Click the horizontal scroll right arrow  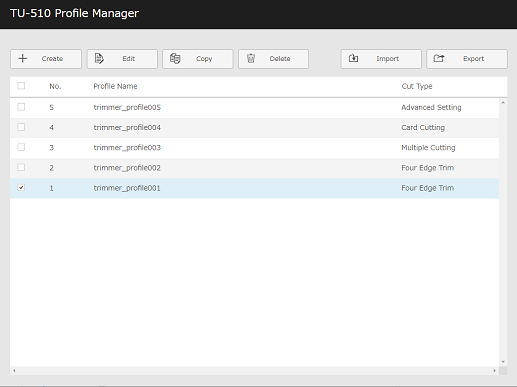click(x=494, y=371)
